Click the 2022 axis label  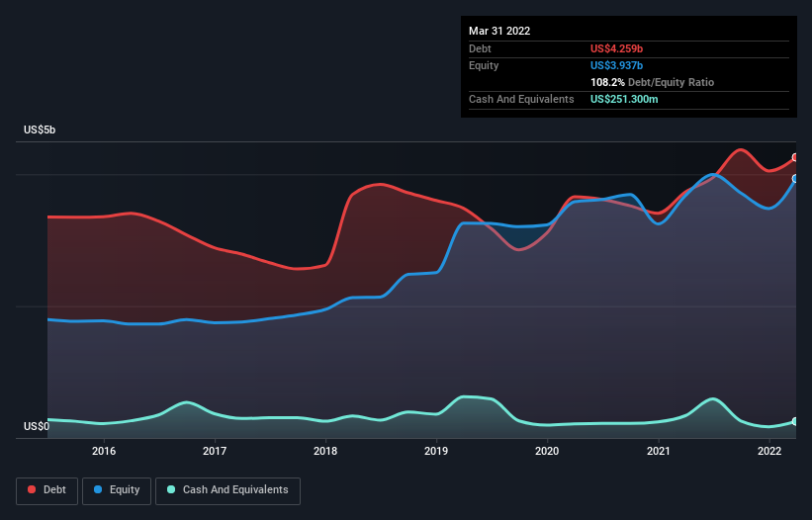[769, 451]
